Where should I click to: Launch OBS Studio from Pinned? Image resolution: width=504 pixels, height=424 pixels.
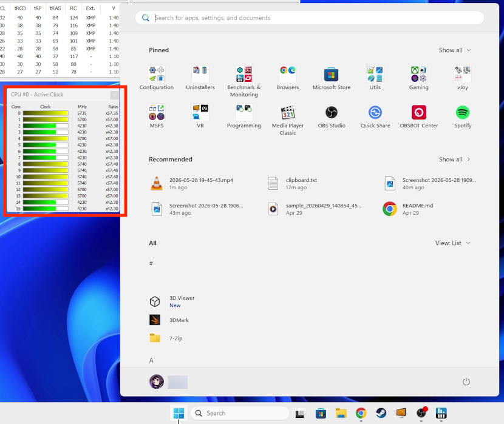click(332, 116)
